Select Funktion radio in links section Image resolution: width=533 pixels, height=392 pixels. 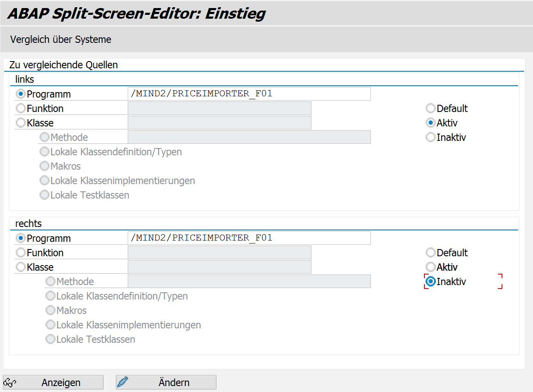pyautogui.click(x=21, y=108)
